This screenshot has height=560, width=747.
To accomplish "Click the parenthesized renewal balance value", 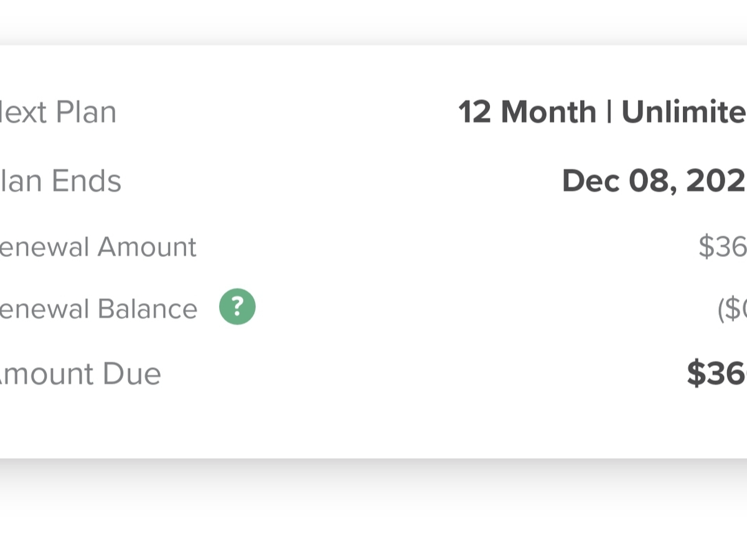I will [732, 309].
